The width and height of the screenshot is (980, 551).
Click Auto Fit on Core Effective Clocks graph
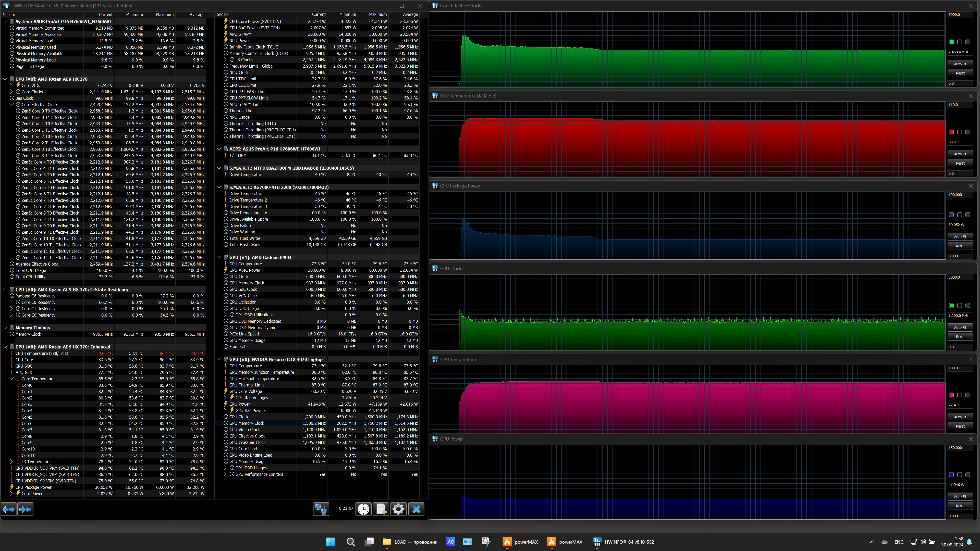960,64
